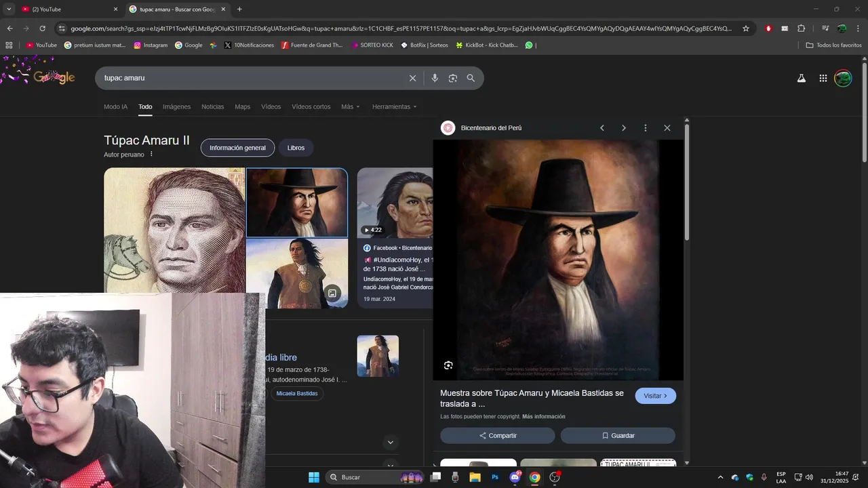This screenshot has width=868, height=488.
Task: Open Todos los favoritos folder
Action: tap(834, 45)
